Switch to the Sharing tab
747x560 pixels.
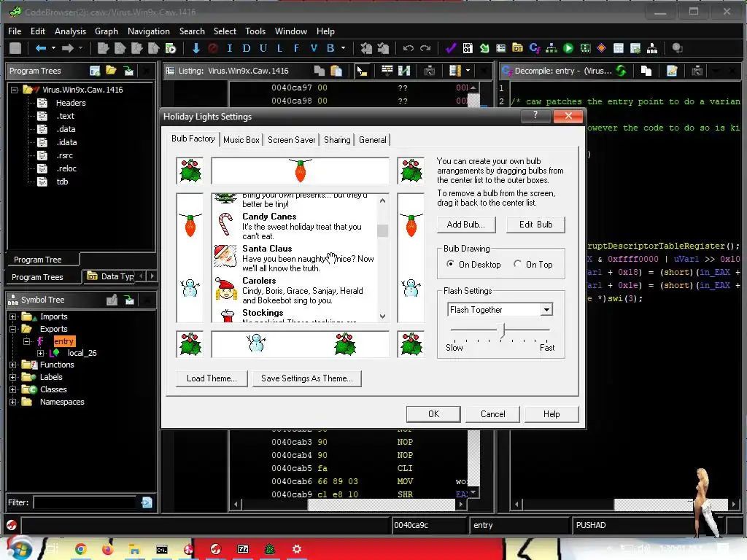[337, 140]
